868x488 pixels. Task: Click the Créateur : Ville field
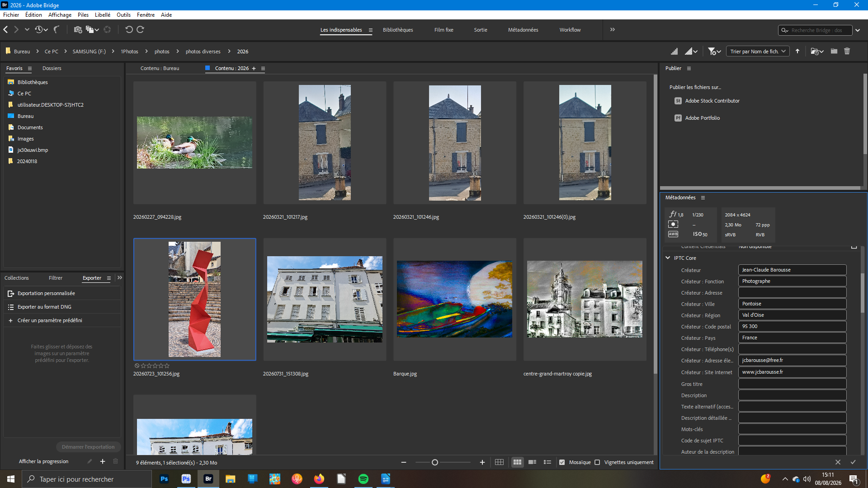[793, 304]
